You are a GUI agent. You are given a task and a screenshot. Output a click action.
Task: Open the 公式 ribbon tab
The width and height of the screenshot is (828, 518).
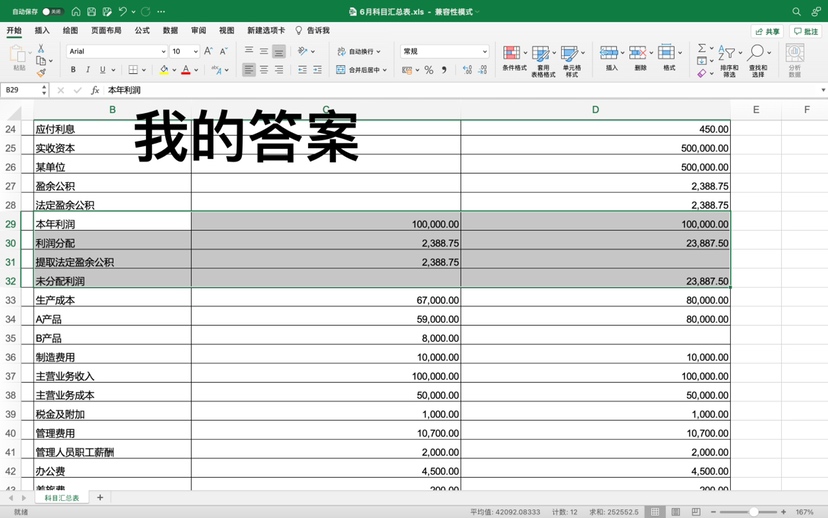[142, 31]
